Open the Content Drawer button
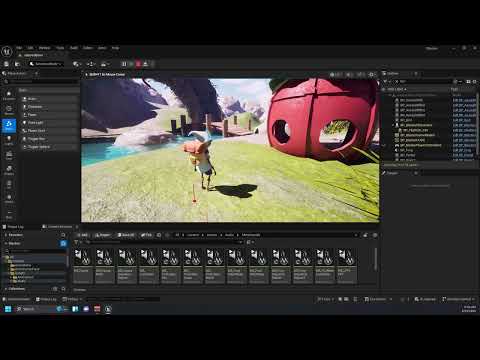The image size is (480, 360). tap(16, 299)
